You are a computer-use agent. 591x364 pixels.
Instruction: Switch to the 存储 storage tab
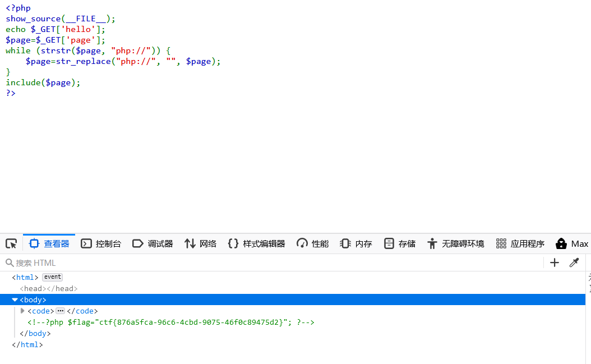click(400, 244)
